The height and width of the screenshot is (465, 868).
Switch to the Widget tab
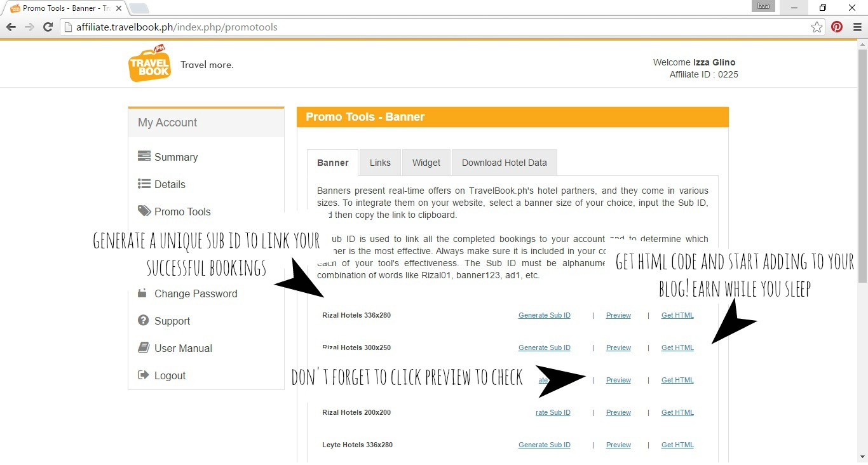pyautogui.click(x=426, y=163)
